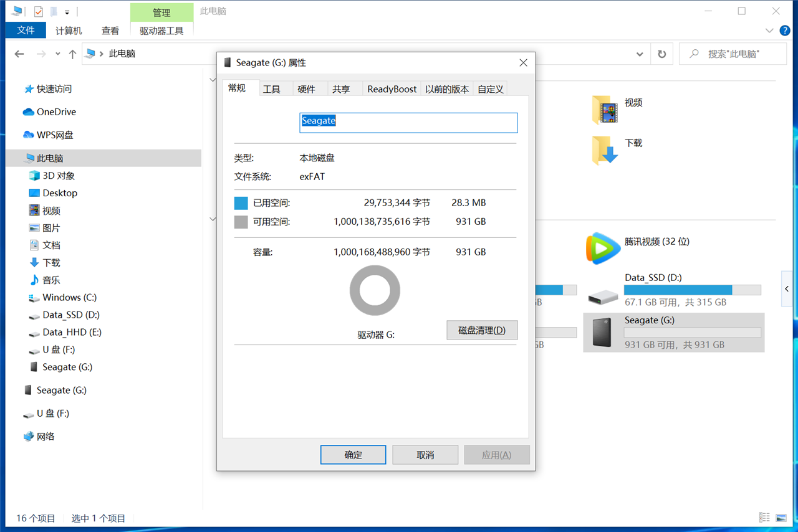Select the 视频 folder in main pane

coord(617,109)
